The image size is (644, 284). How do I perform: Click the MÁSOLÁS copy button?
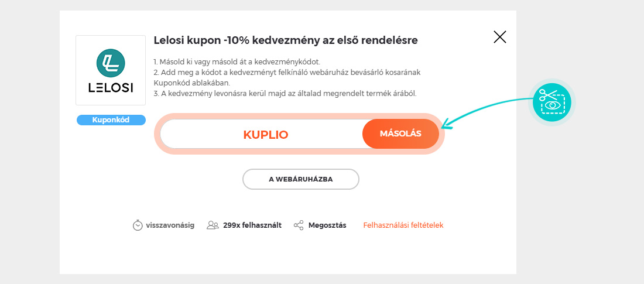400,134
